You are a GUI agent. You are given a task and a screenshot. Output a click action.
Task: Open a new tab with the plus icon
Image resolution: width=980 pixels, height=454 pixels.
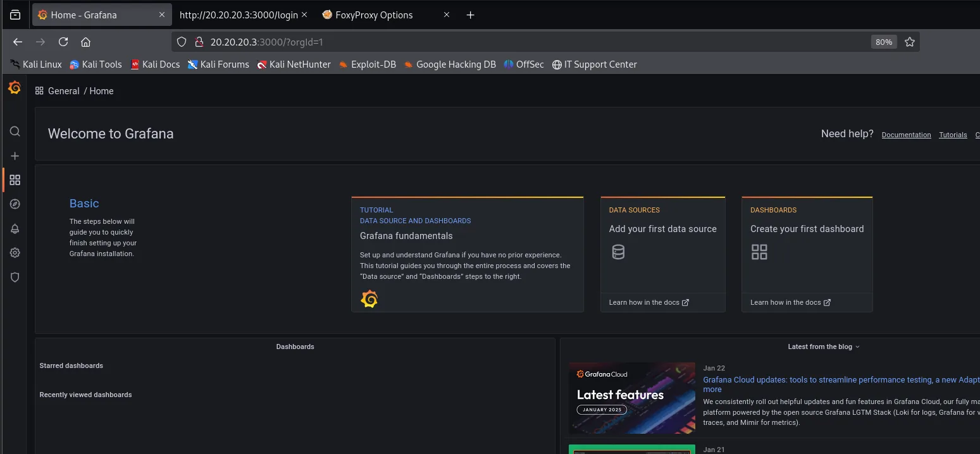(x=470, y=15)
